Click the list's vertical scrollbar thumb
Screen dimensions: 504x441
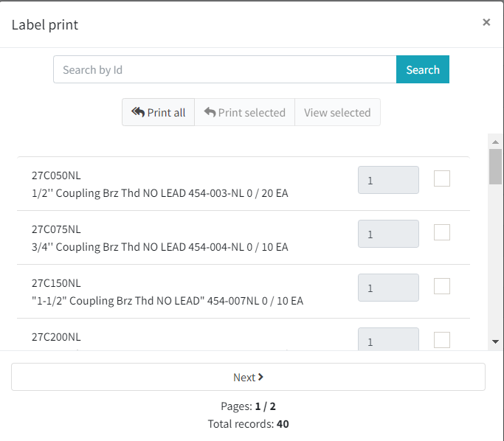coord(495,166)
